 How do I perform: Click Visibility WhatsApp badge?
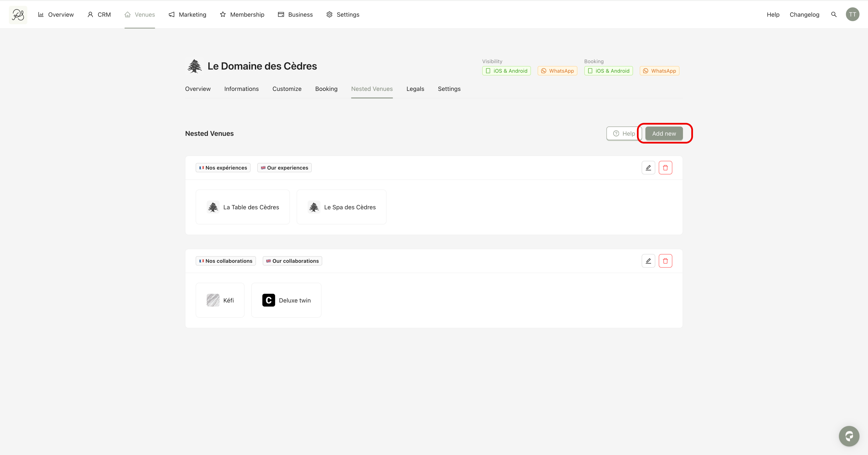click(x=557, y=71)
